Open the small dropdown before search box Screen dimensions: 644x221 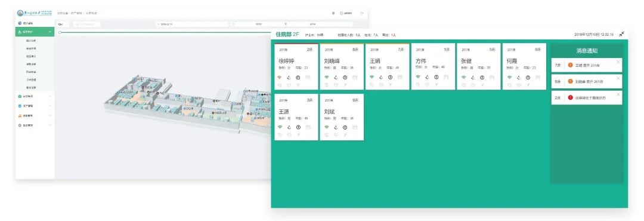tap(63, 24)
